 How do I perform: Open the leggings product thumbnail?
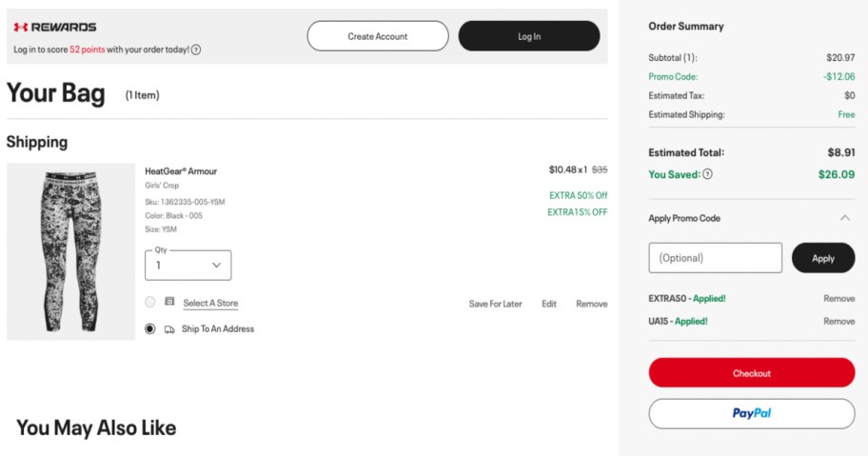pos(70,251)
